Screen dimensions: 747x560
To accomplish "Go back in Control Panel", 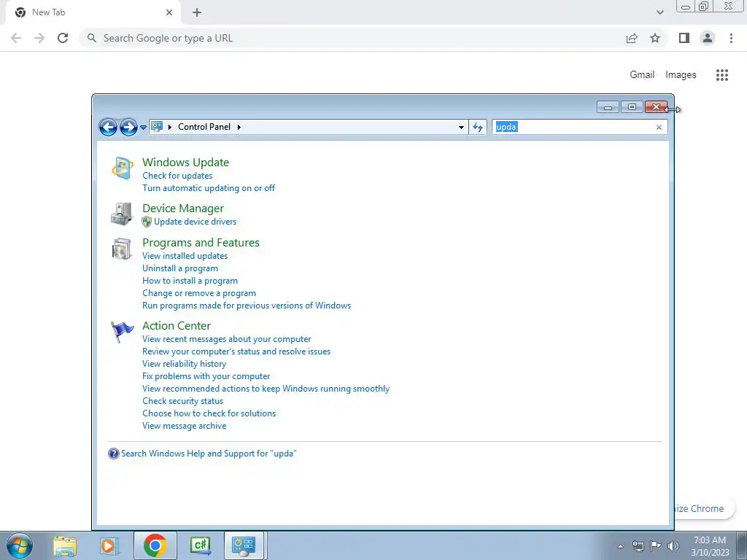I will pyautogui.click(x=108, y=127).
